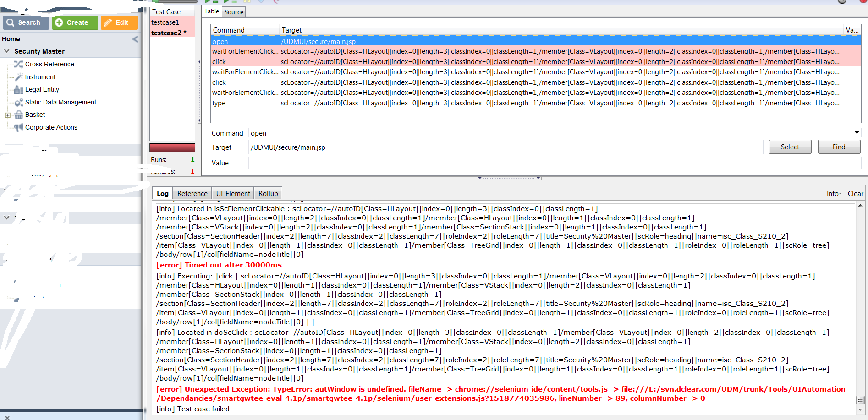The image size is (868, 420).
Task: Click the Static Data Management icon
Action: click(18, 103)
